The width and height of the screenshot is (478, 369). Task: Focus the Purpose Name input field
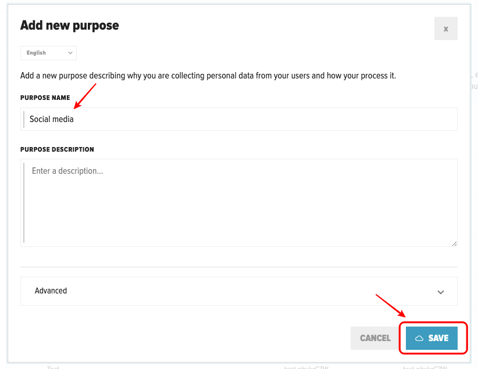(x=239, y=119)
